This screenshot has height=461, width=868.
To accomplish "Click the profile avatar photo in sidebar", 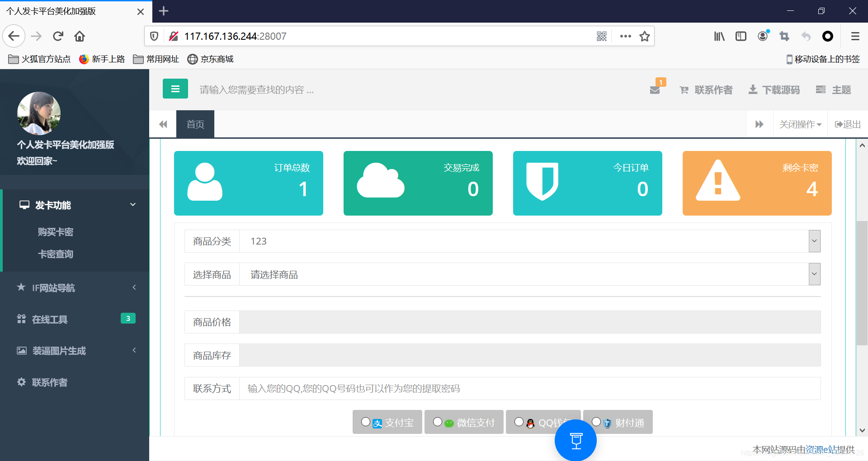I will [x=39, y=113].
